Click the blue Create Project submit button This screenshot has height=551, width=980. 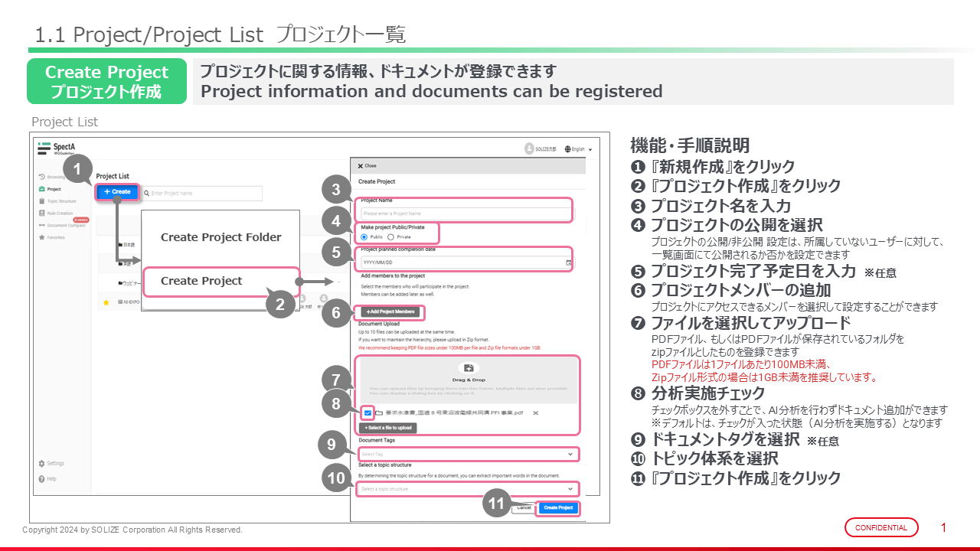coord(557,507)
